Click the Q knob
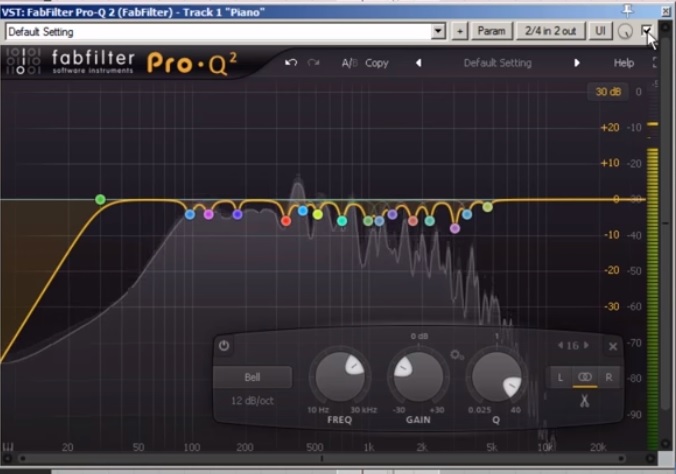 pyautogui.click(x=497, y=377)
